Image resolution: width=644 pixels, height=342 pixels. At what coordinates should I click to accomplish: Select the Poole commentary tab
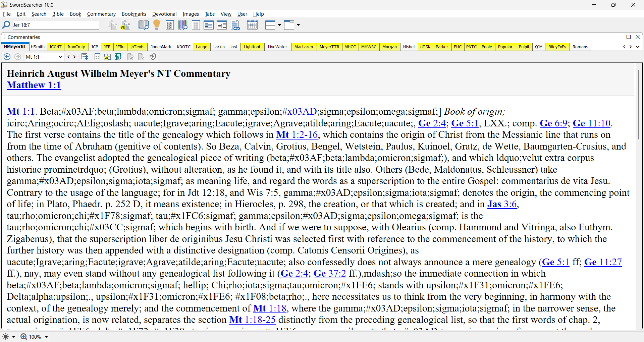tap(487, 47)
